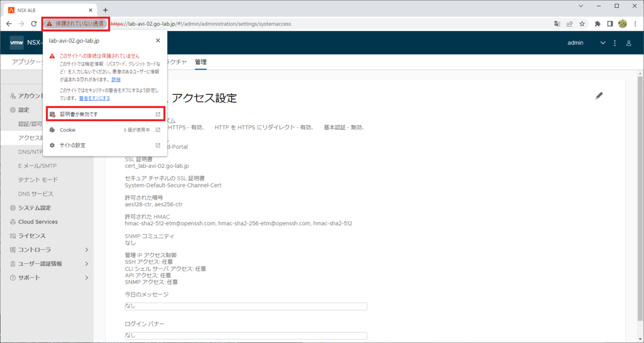Open the three-dot menu in NSX header
This screenshot has height=343, width=644.
[x=615, y=43]
